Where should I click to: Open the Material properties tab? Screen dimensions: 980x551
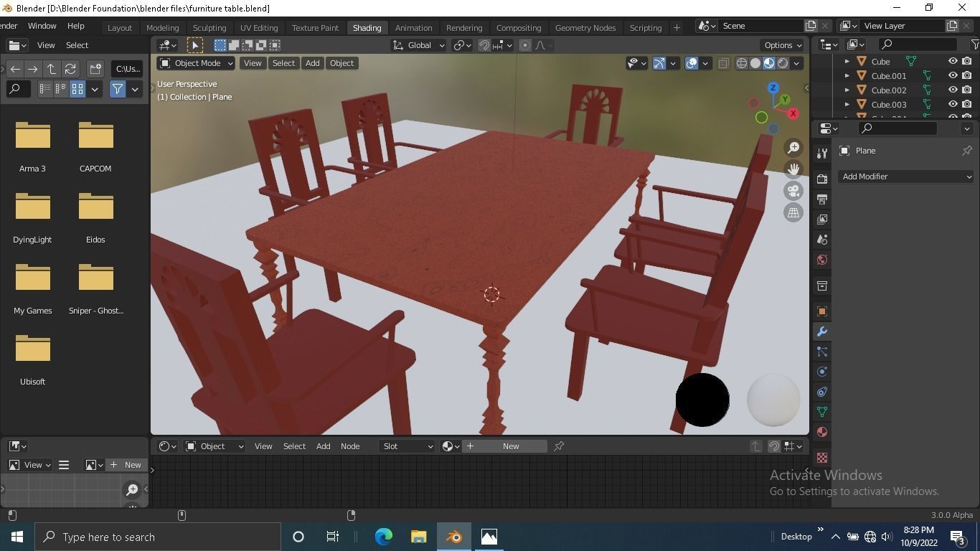[822, 432]
